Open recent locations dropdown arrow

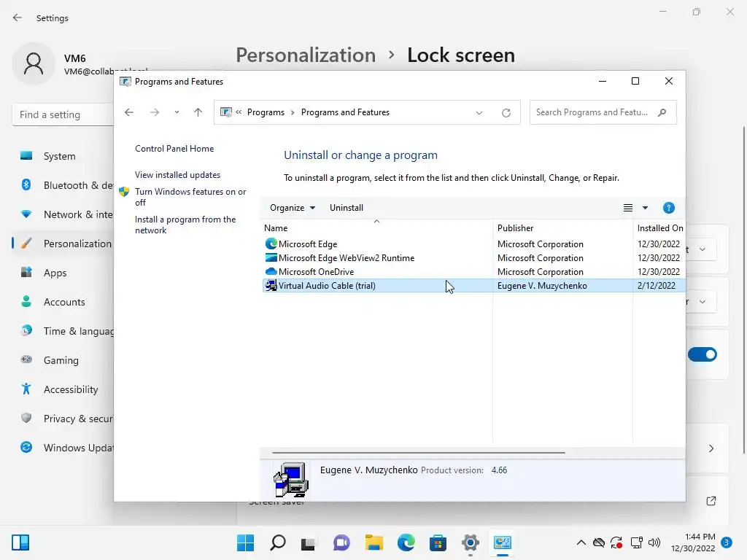tap(177, 112)
